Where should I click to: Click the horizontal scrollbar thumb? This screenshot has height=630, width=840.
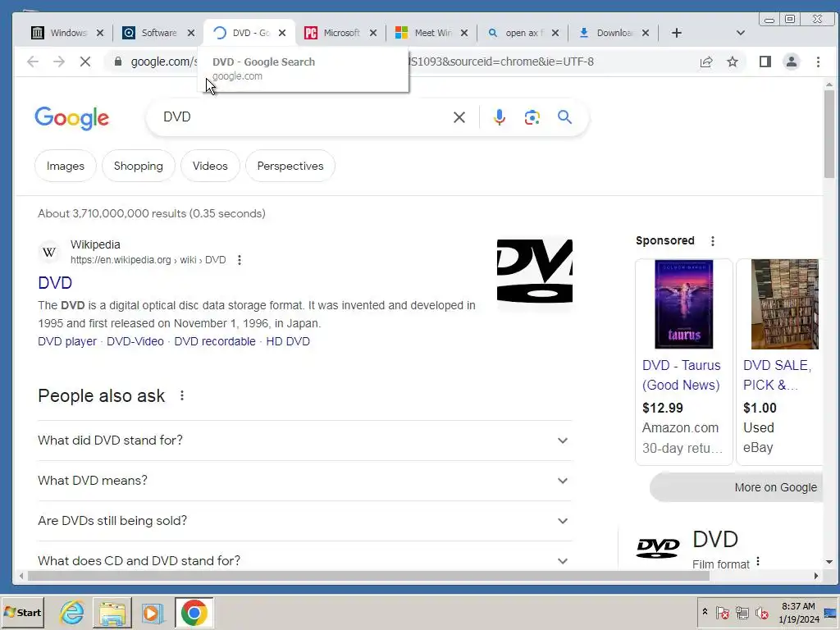pos(368,576)
